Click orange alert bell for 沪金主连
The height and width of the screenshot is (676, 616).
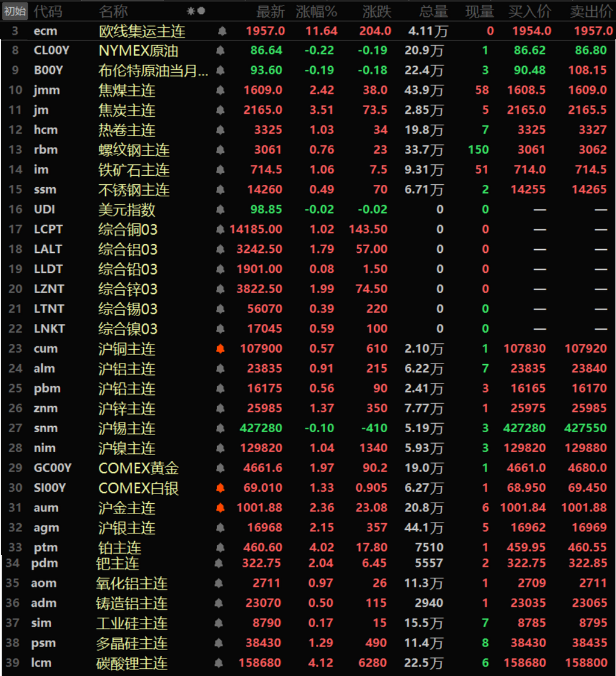click(220, 508)
